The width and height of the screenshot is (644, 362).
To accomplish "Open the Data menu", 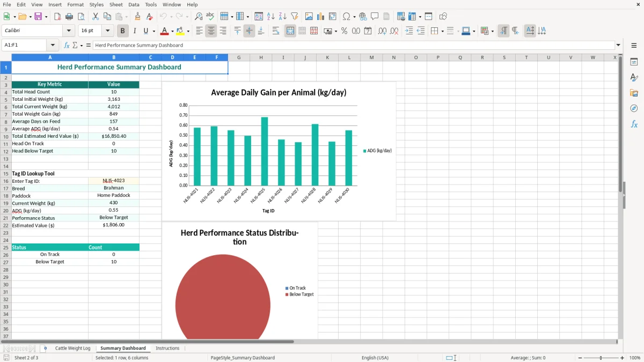I will (x=134, y=4).
